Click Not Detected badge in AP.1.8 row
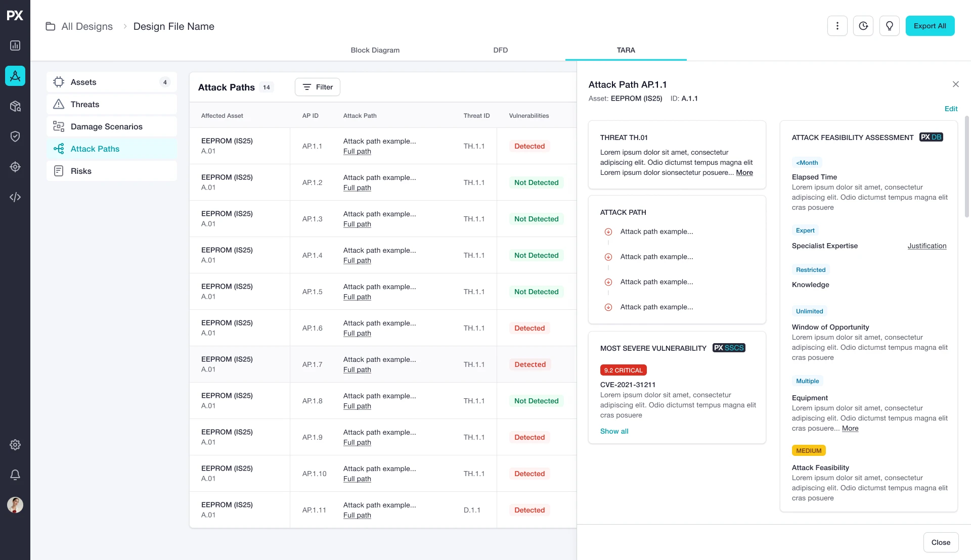 point(537,401)
